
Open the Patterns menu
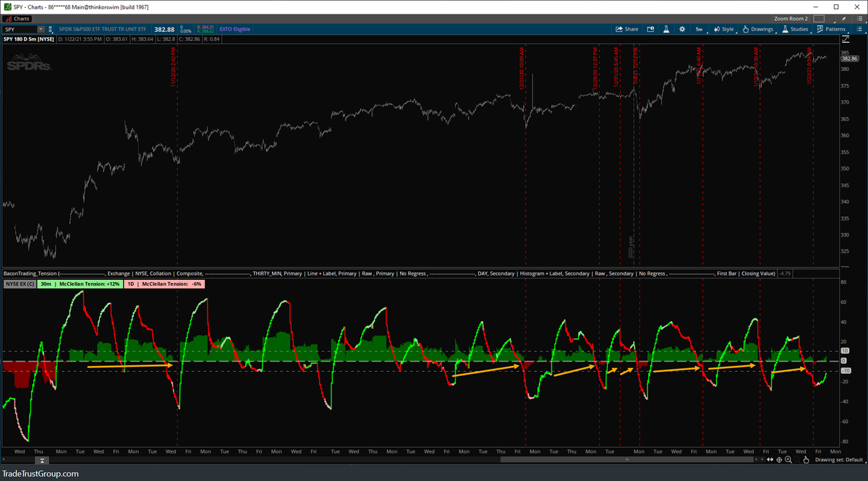coord(830,29)
